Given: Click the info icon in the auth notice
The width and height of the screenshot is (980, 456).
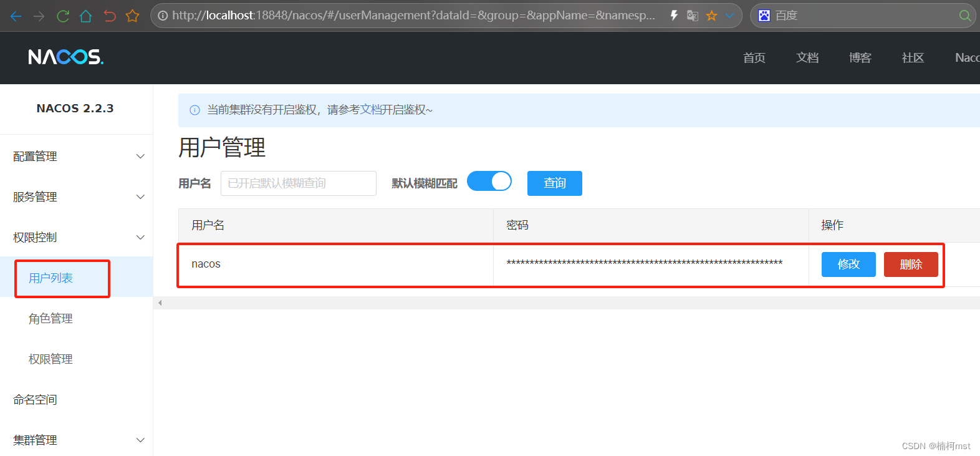Looking at the screenshot, I should coord(195,110).
